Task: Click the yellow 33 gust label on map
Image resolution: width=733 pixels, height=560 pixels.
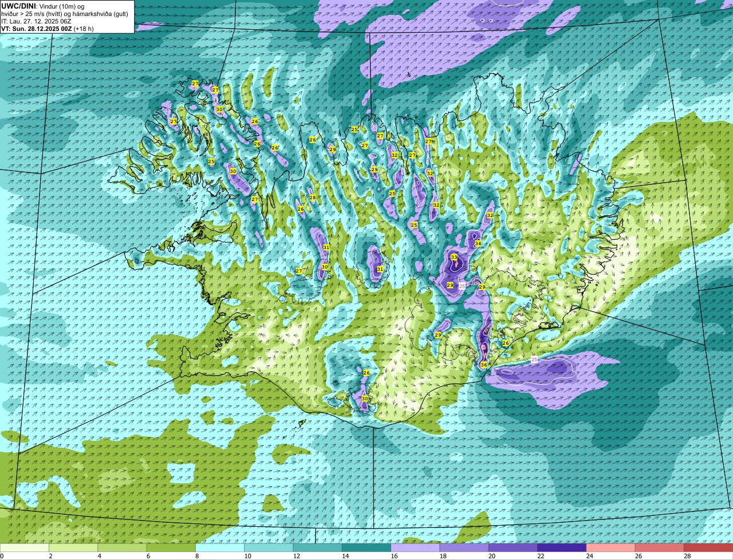Action: point(454,257)
